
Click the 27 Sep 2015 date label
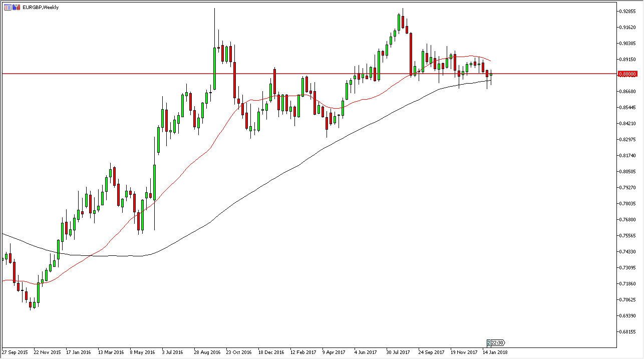tap(15, 352)
